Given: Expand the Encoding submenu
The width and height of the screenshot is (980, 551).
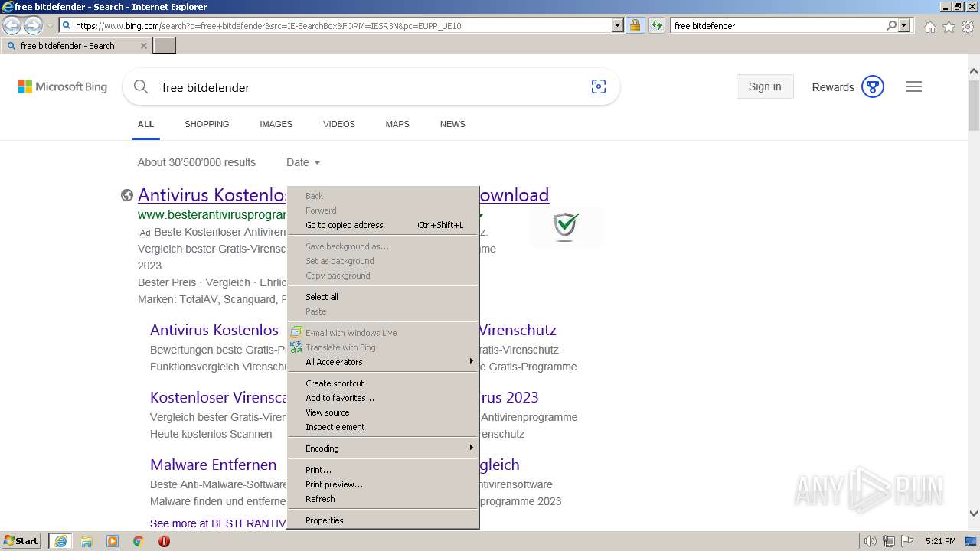Looking at the screenshot, I should tap(383, 448).
